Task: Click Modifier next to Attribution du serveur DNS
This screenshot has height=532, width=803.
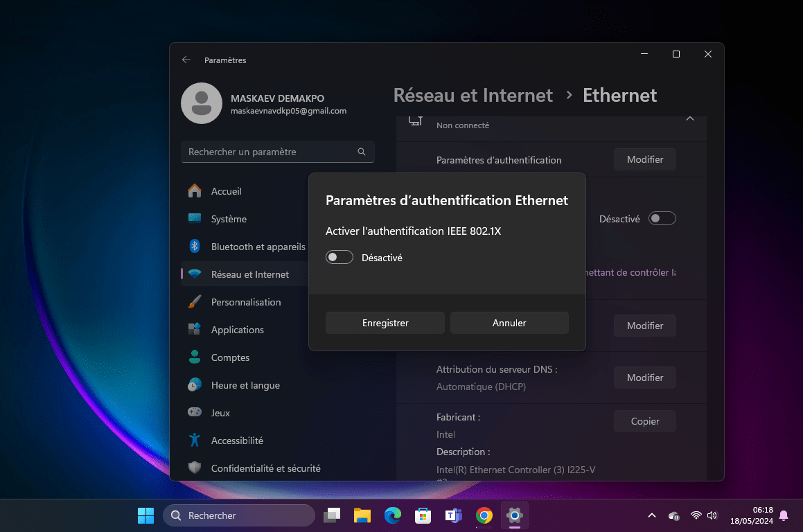Action: [645, 378]
